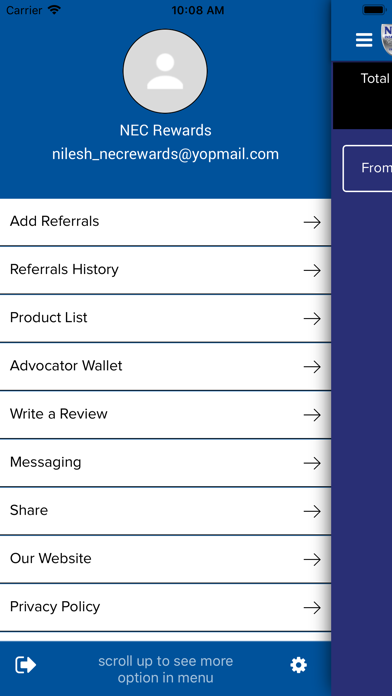Select Privacy Policy menu entry
Screen dimensions: 392x696
[x=165, y=607]
